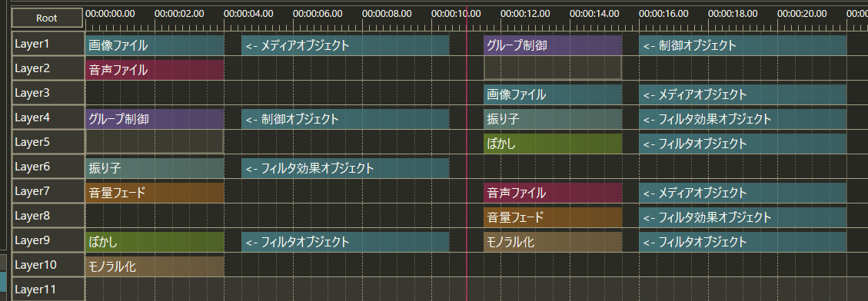Seek to 00:00:08.00 on the ruler
868x301 pixels.
(x=387, y=13)
